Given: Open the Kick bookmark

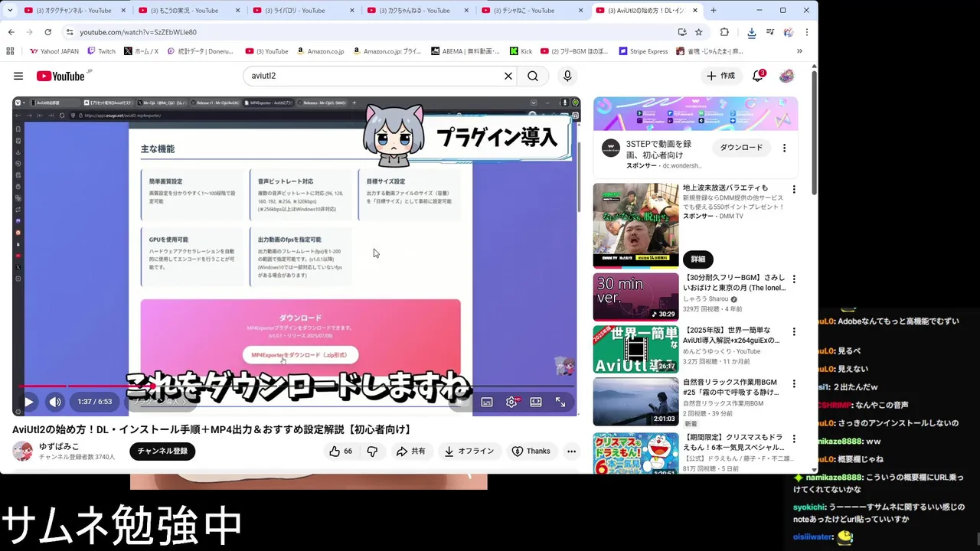Looking at the screenshot, I should tap(521, 51).
